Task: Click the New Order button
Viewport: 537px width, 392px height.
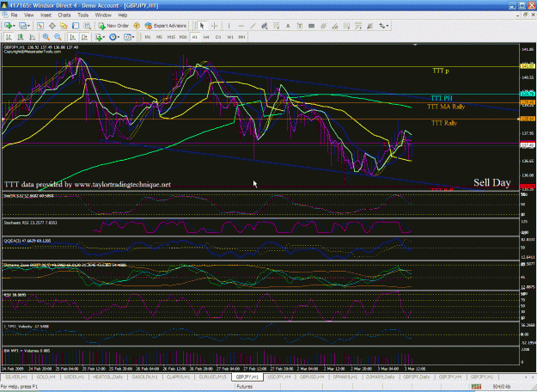Action: (x=113, y=26)
